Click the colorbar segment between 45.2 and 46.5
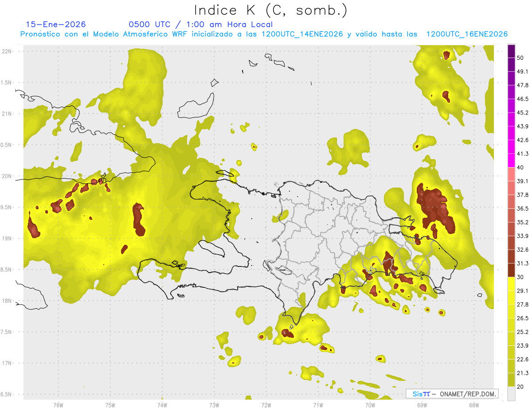 [511, 106]
